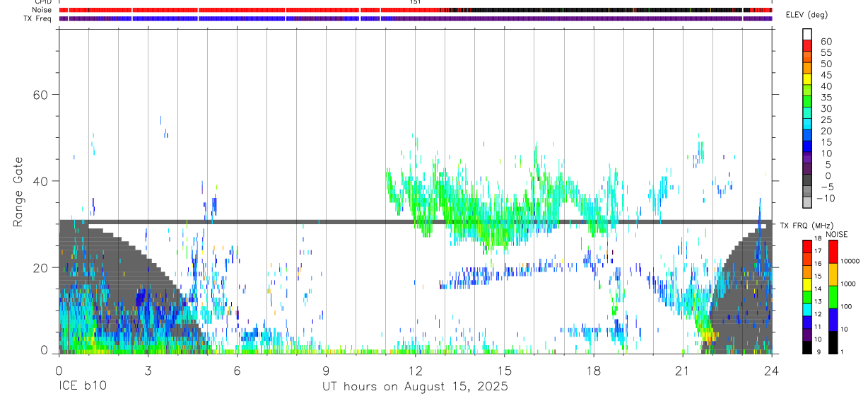Click the 'TX Freq' row label at top left
The height and width of the screenshot is (401, 868).
coord(38,18)
